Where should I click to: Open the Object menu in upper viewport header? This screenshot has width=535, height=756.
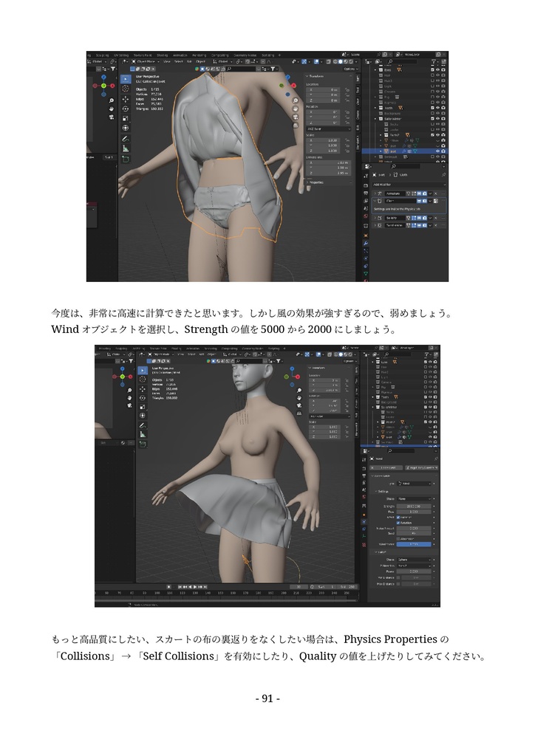(x=200, y=62)
